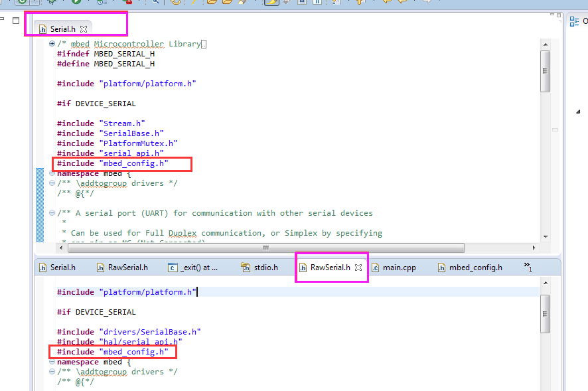
Task: Click the top editor vertical scrollbar down arrow
Action: click(x=546, y=237)
